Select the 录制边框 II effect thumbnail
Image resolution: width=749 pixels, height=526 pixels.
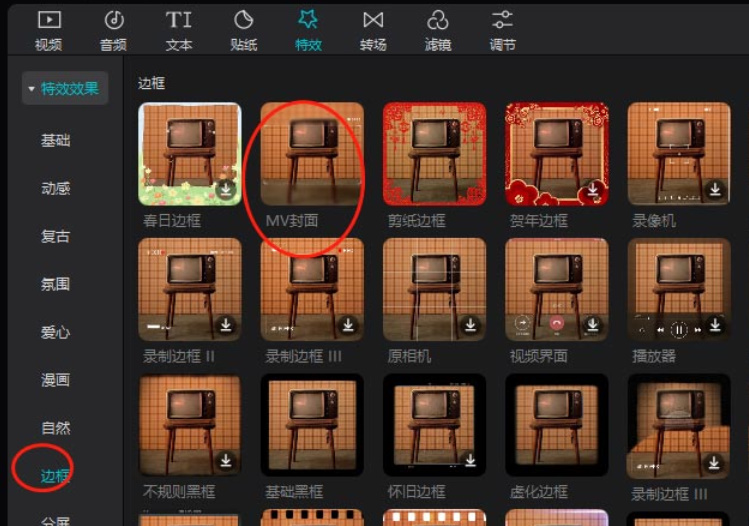tap(190, 290)
